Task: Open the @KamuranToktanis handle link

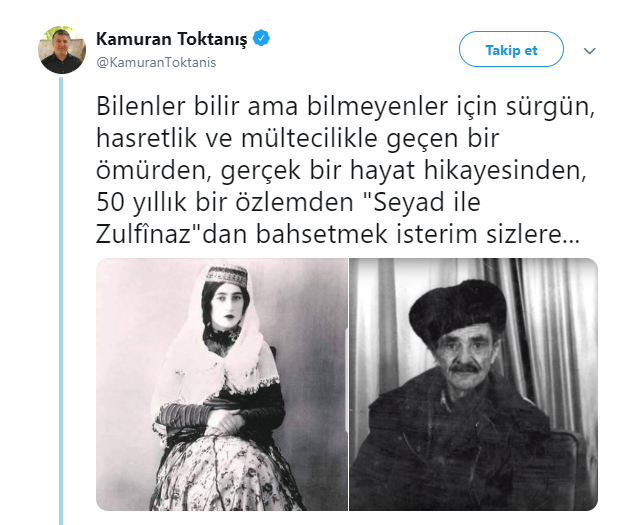Action: click(x=156, y=62)
